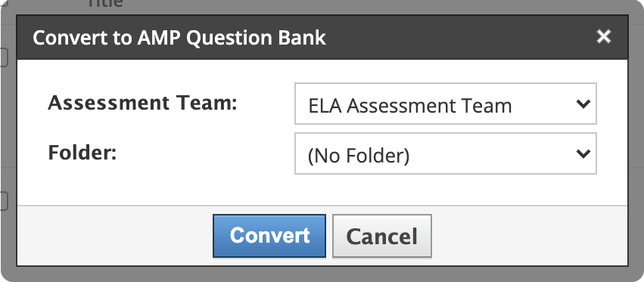Open the Folder dropdown

445,153
